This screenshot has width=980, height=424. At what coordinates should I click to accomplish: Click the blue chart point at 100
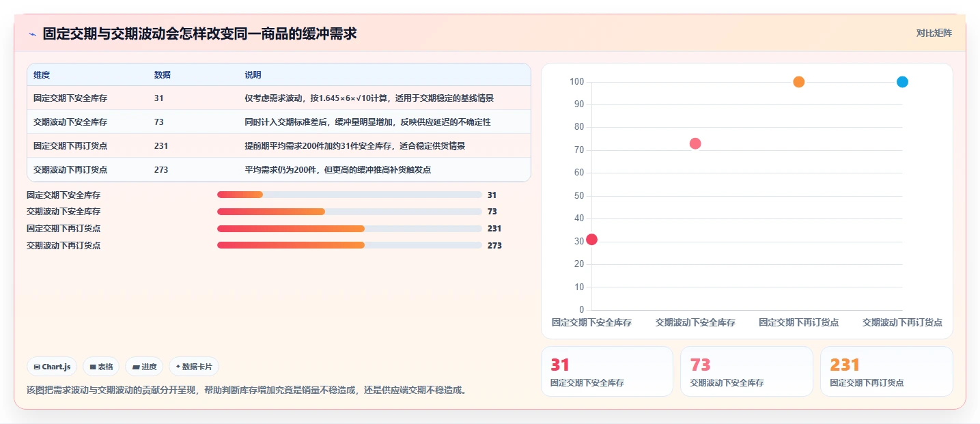[x=901, y=82]
